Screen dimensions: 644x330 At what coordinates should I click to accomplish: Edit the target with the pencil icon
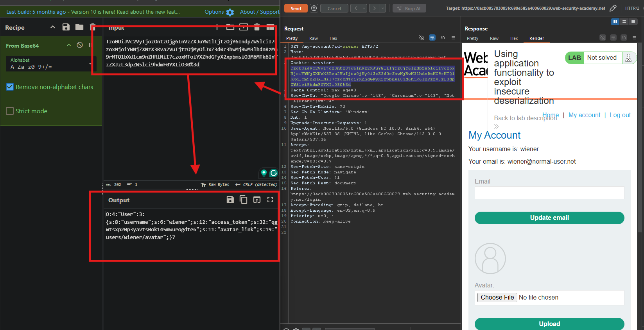click(613, 8)
